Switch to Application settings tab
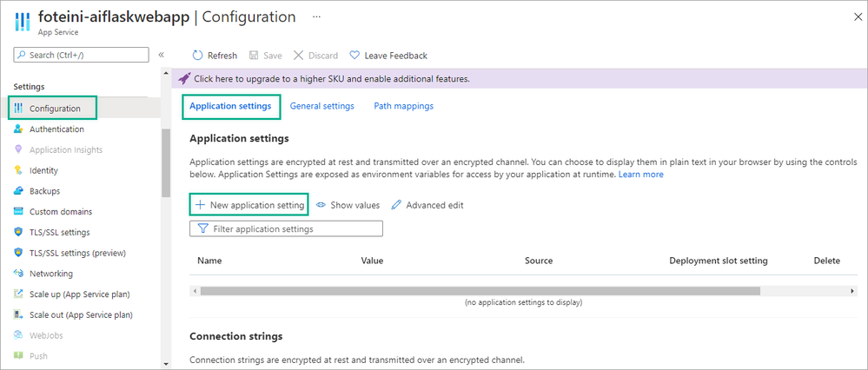 pos(230,106)
